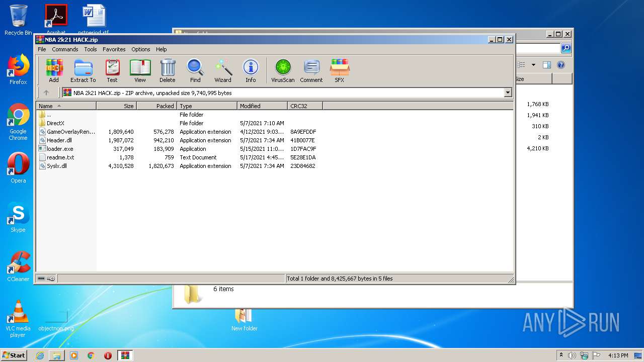Sort by the Type column header
The height and width of the screenshot is (362, 644).
pyautogui.click(x=207, y=106)
